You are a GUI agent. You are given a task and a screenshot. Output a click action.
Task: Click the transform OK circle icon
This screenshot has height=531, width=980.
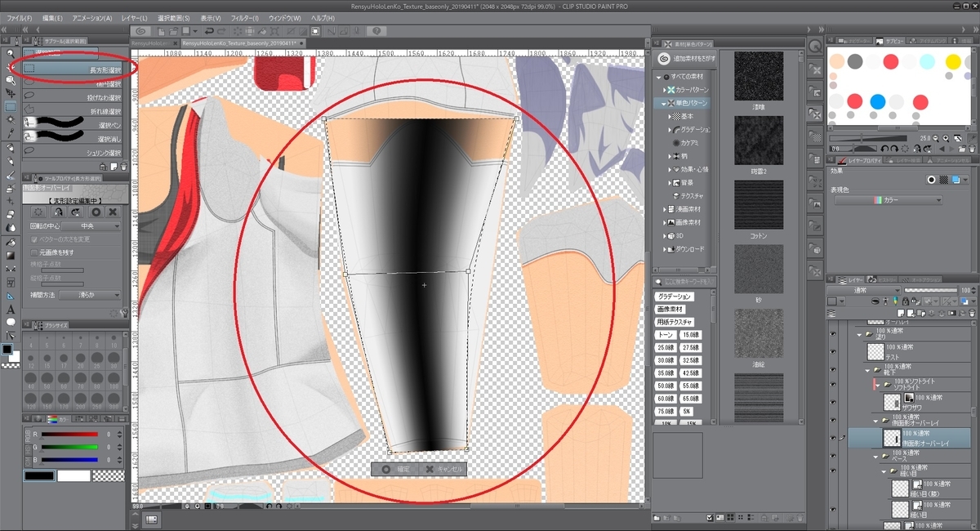click(96, 212)
